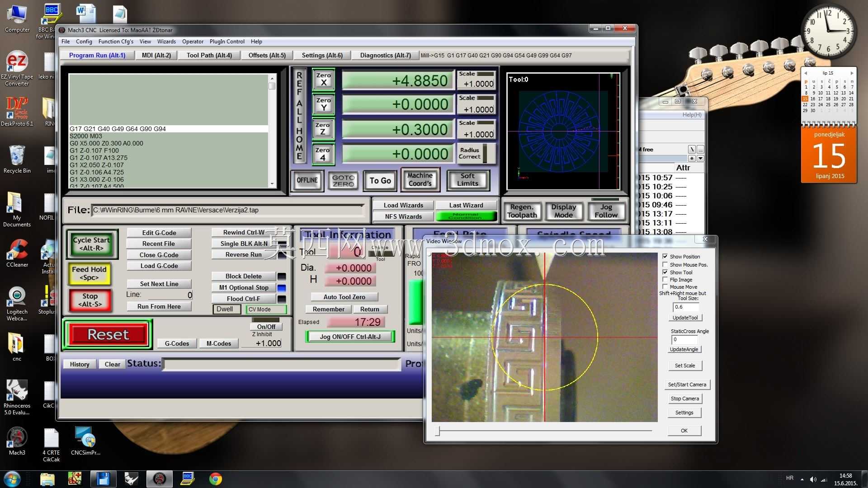Switch to MDI (Alt-2) tab
The height and width of the screenshot is (488, 868).
pos(156,56)
